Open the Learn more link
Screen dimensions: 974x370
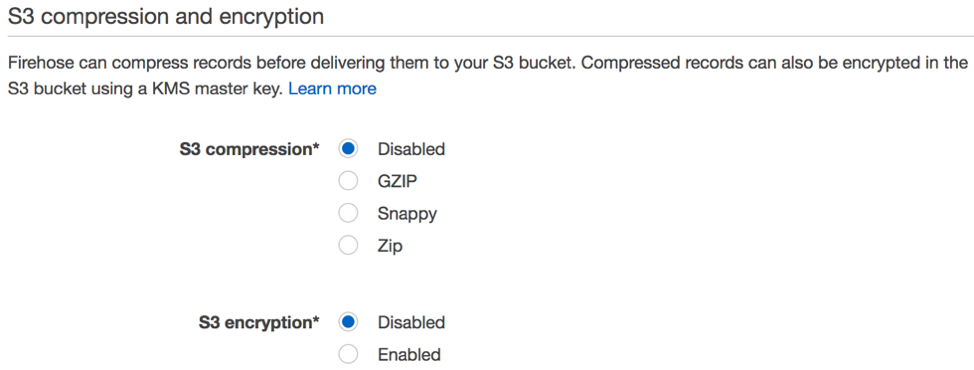point(332,89)
